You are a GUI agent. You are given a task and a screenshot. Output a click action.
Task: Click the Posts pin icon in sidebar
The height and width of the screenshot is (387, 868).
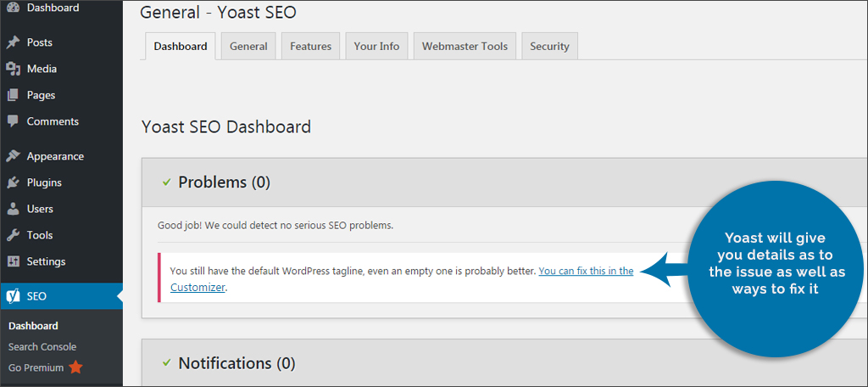(13, 42)
